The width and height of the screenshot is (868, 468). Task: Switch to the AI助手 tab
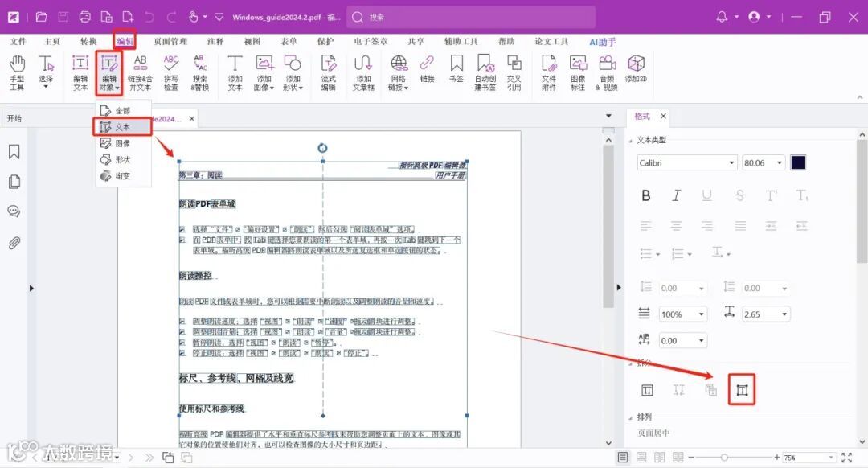(x=602, y=42)
